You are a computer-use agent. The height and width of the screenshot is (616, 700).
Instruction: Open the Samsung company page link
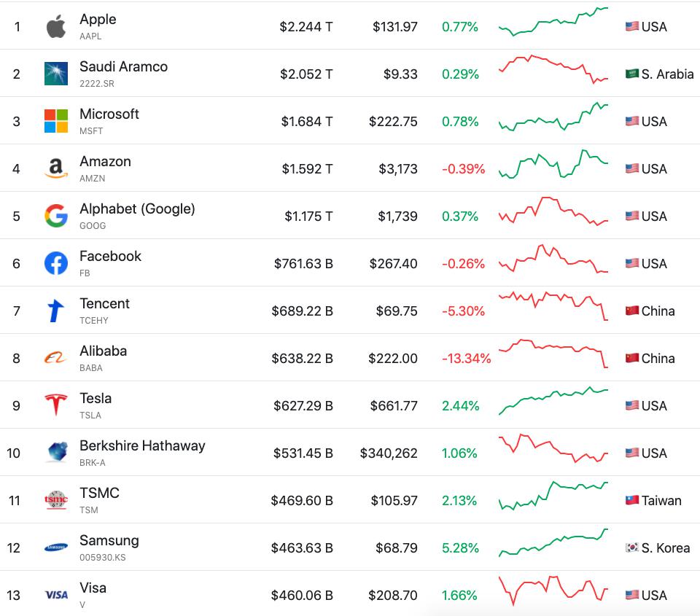click(x=109, y=540)
